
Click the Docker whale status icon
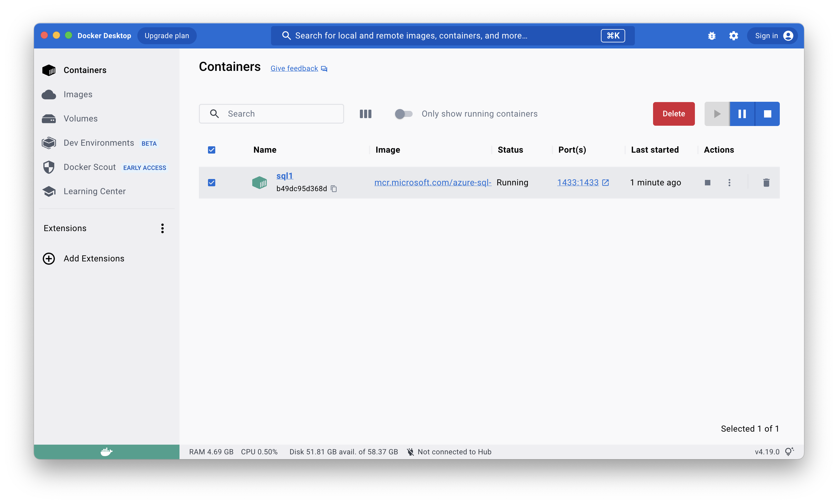106,452
